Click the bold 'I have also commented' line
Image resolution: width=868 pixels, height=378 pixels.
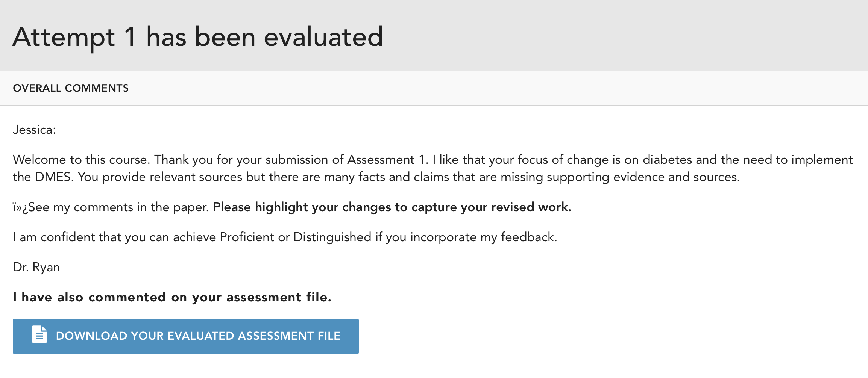tap(172, 297)
